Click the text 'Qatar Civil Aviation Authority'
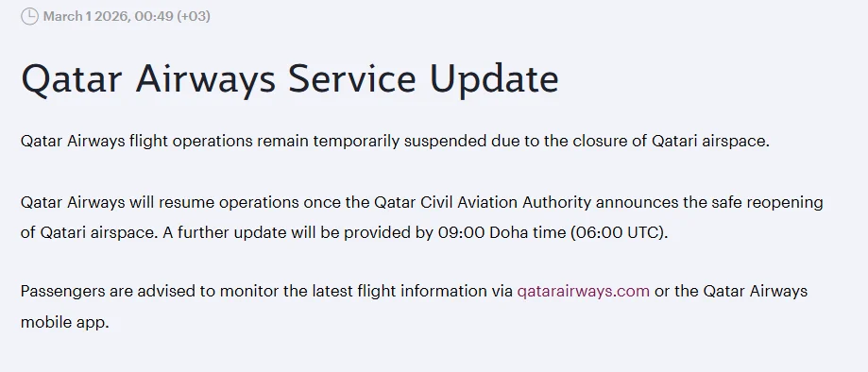The width and height of the screenshot is (868, 372). coord(483,203)
